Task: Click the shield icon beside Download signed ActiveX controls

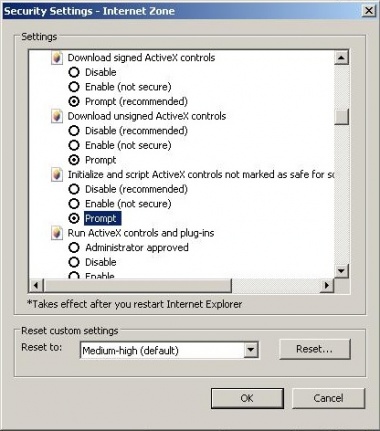Action: (57, 58)
